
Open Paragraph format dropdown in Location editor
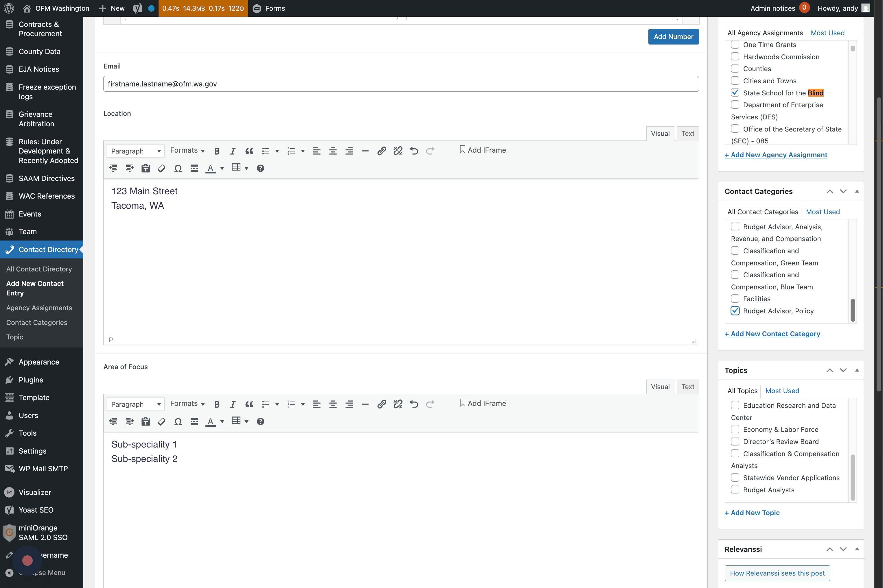tap(135, 151)
